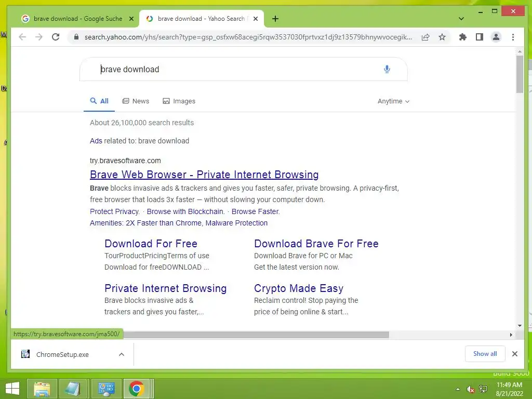
Task: Open ChromeSetup.exe download options chevron
Action: coord(122,354)
